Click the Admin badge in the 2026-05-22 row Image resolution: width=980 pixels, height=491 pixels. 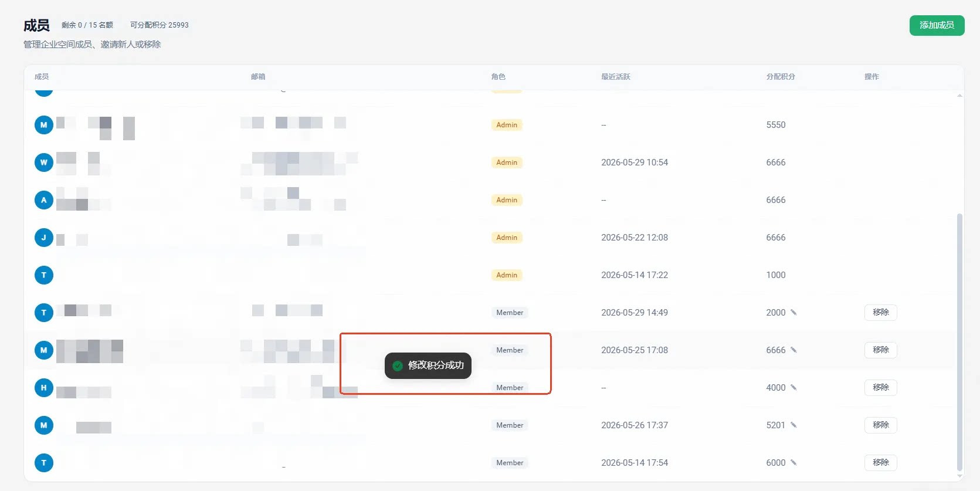[x=507, y=238]
